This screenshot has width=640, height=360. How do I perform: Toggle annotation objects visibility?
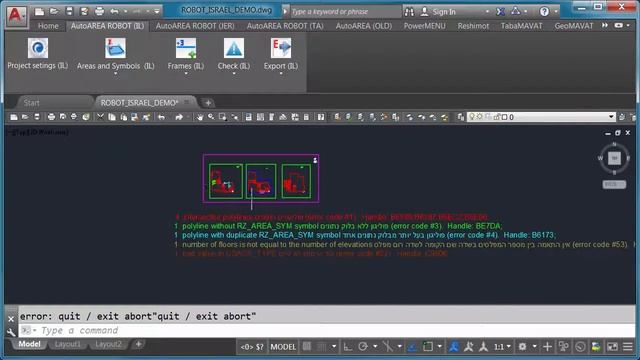pos(453,347)
